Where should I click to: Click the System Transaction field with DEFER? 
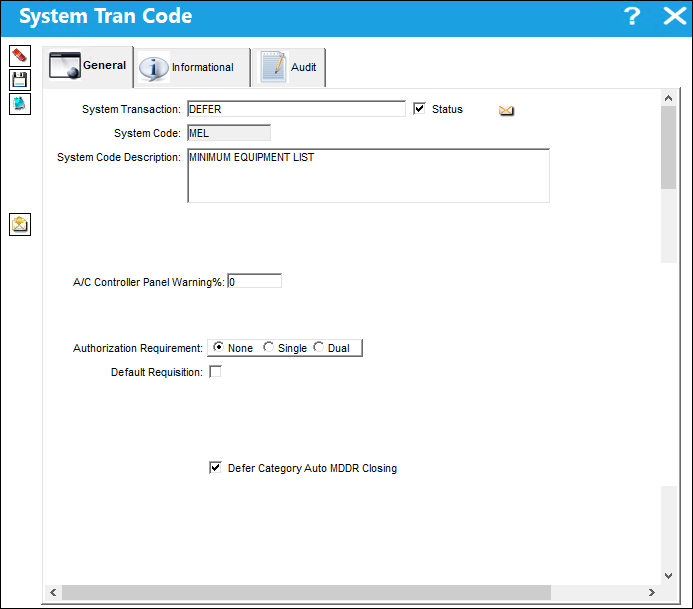296,109
